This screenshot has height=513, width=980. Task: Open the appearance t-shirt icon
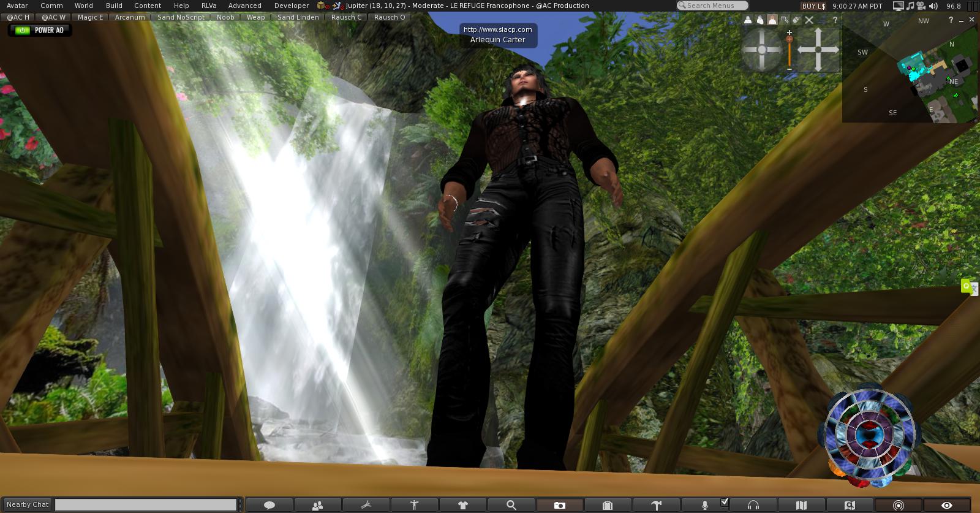click(x=462, y=505)
